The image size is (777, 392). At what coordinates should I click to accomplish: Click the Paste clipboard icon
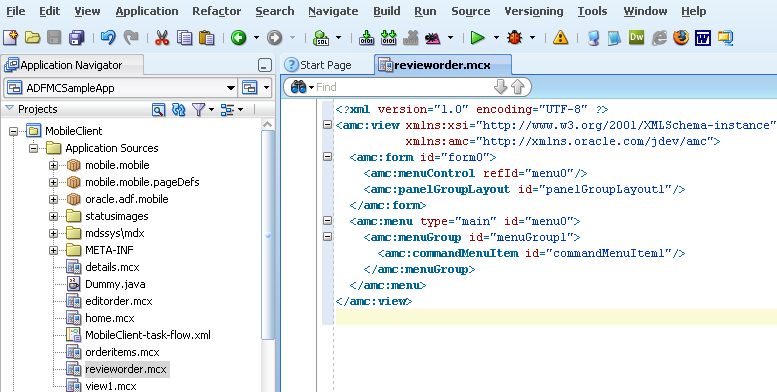[206, 38]
